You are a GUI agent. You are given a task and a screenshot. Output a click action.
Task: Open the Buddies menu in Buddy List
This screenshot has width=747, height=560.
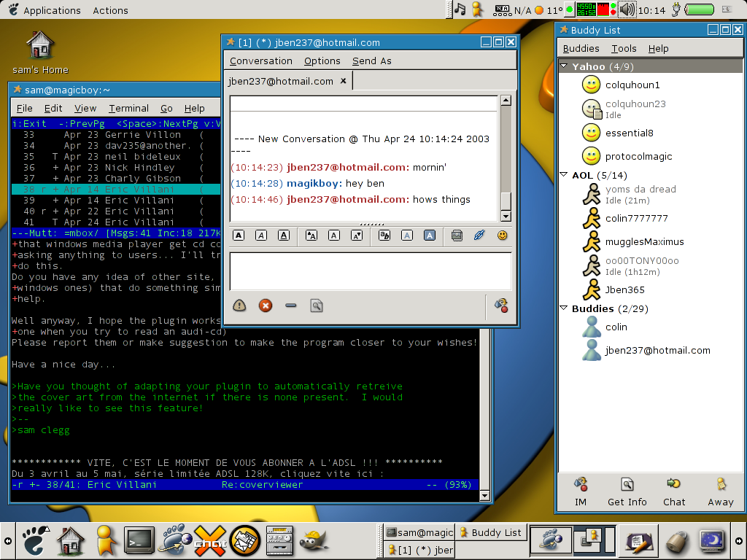581,49
